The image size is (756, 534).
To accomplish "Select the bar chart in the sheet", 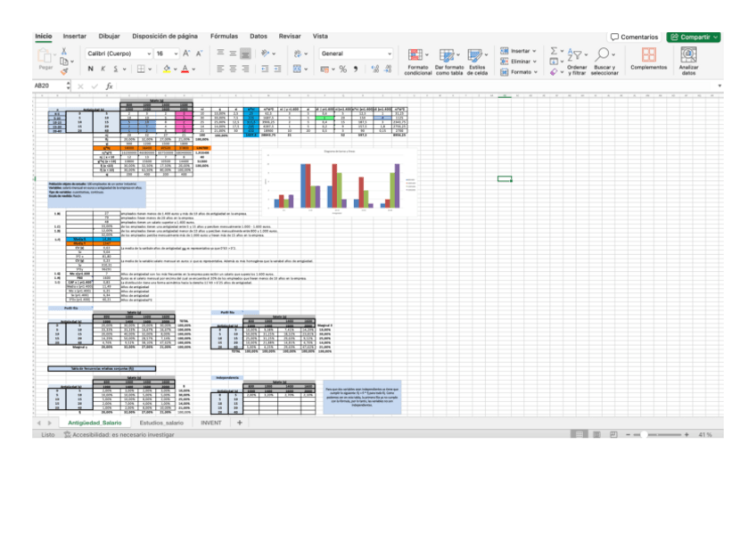I will [x=340, y=182].
